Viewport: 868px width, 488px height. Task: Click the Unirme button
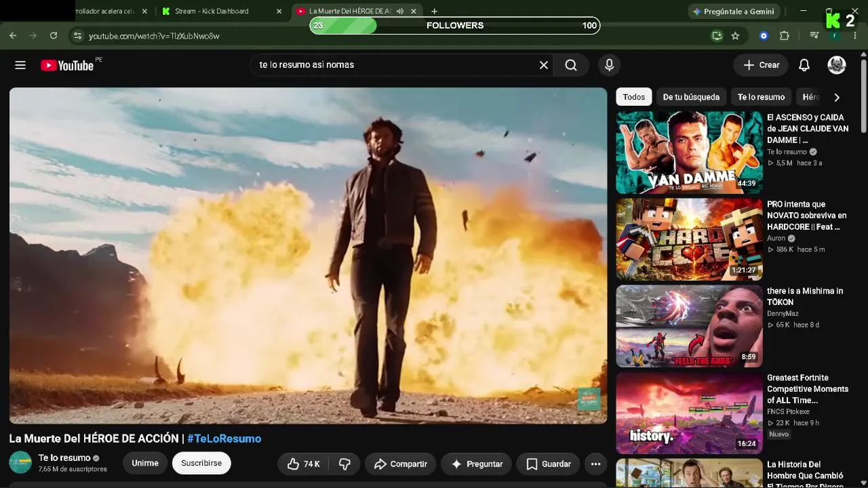[145, 464]
